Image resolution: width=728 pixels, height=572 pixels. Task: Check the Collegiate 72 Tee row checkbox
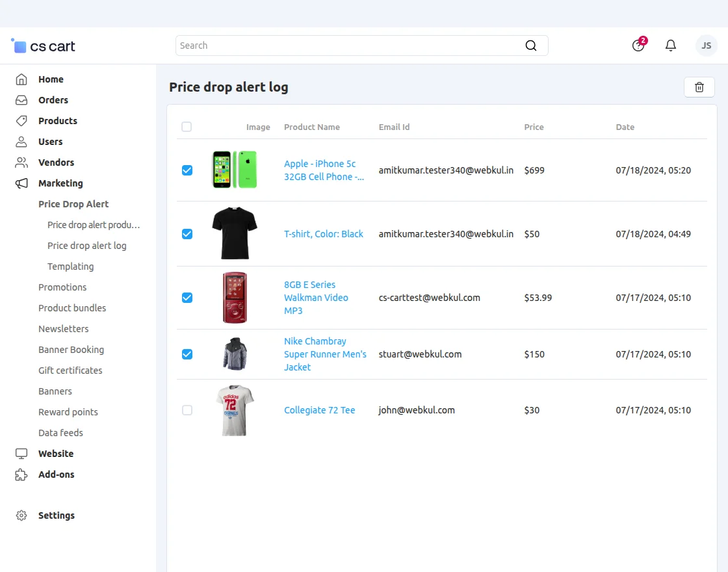187,410
